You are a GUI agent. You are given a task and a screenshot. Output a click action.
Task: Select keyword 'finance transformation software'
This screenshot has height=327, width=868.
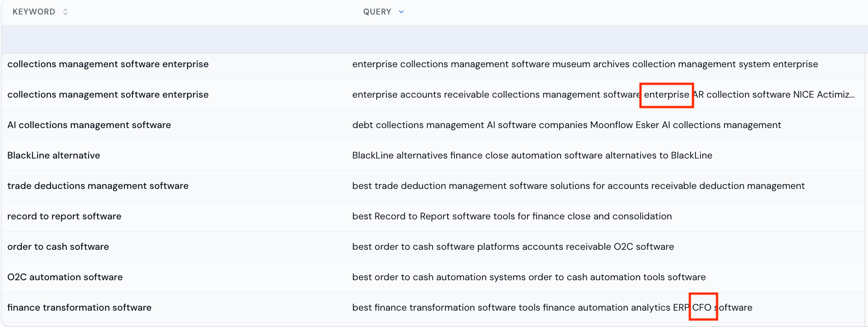tap(79, 307)
